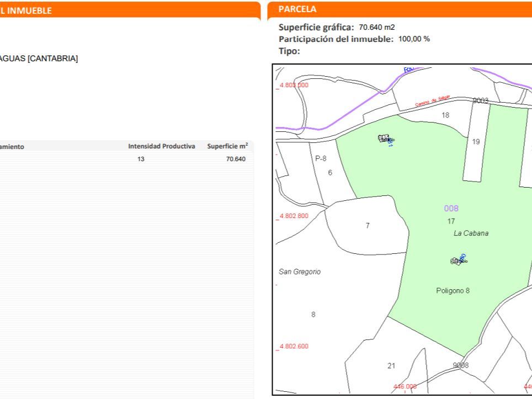Select parcel 19 on the map
Image resolution: width=532 pixels, height=399 pixels.
point(476,141)
